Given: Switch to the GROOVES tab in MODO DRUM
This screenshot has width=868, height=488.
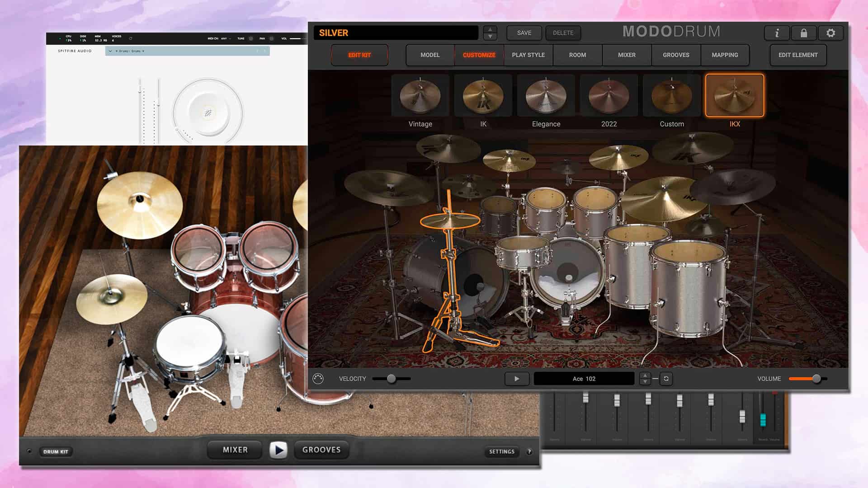Looking at the screenshot, I should tap(676, 55).
